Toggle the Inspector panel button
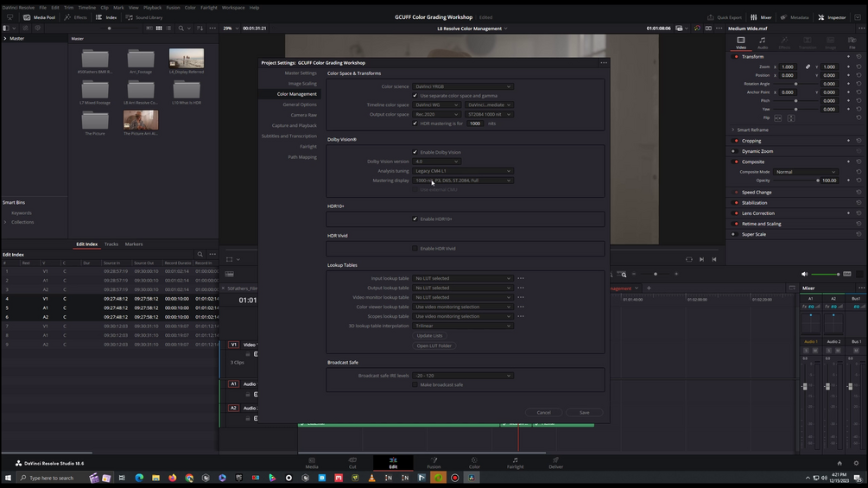 [x=832, y=17]
